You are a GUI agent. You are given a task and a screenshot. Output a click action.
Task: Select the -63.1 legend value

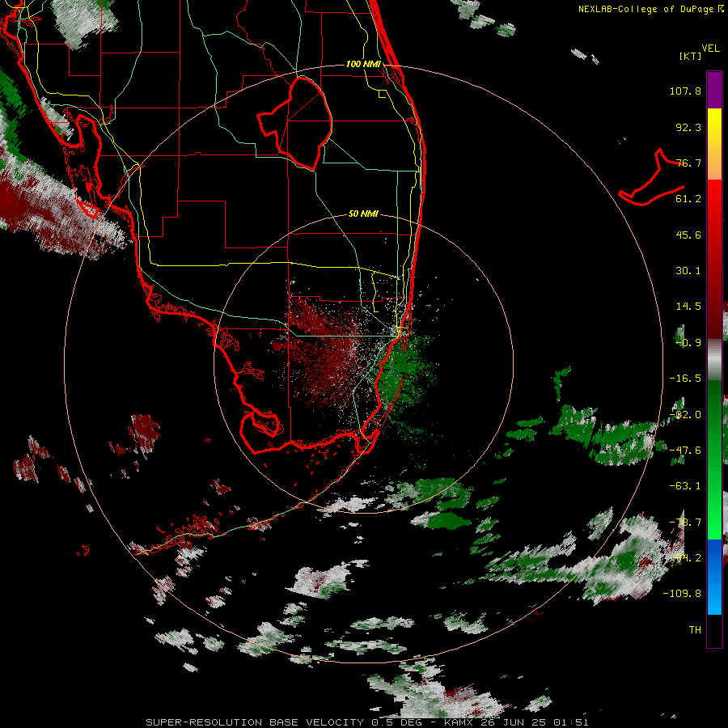point(685,486)
